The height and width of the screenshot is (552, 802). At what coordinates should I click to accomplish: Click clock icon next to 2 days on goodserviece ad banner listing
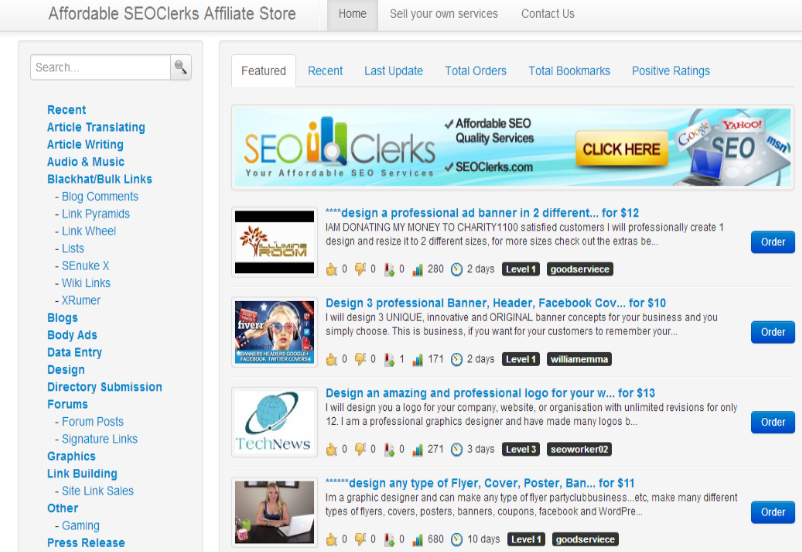click(457, 269)
